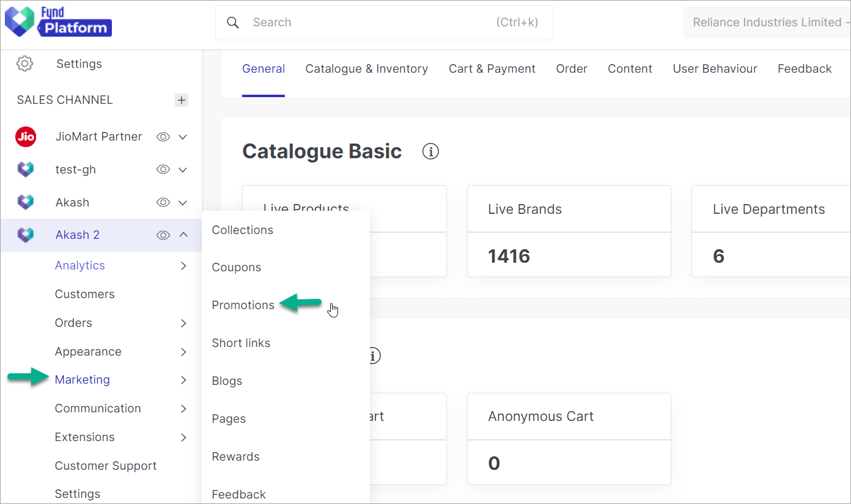Select Pages in Marketing submenu
The image size is (851, 504).
(x=229, y=419)
